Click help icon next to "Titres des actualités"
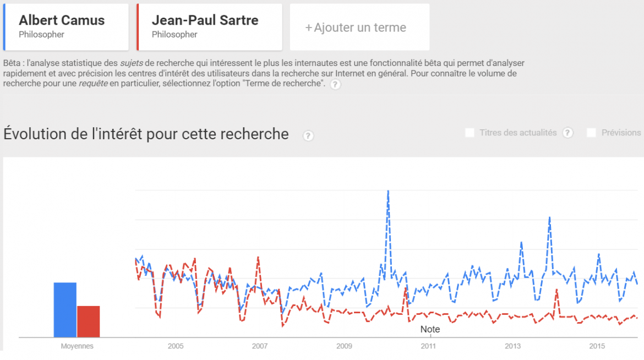Screen dimensions: 644x360 (568, 133)
